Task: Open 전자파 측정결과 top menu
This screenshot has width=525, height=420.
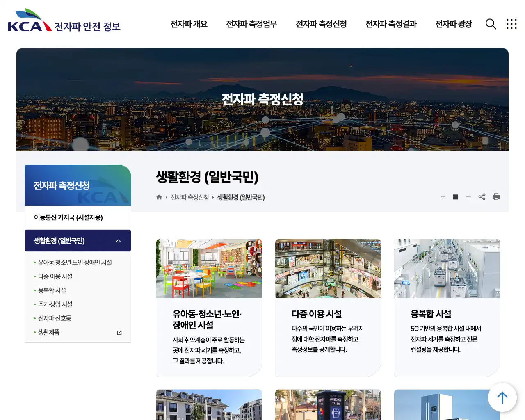Action: [391, 24]
